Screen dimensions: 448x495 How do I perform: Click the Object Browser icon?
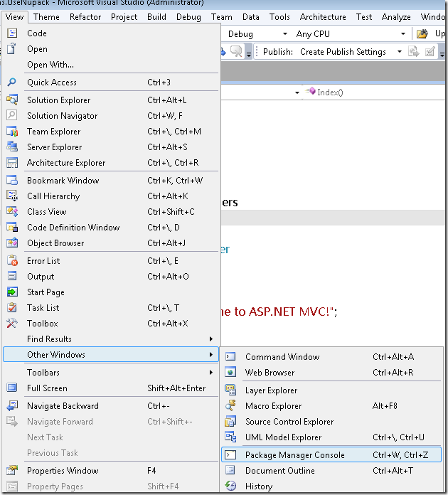point(12,243)
